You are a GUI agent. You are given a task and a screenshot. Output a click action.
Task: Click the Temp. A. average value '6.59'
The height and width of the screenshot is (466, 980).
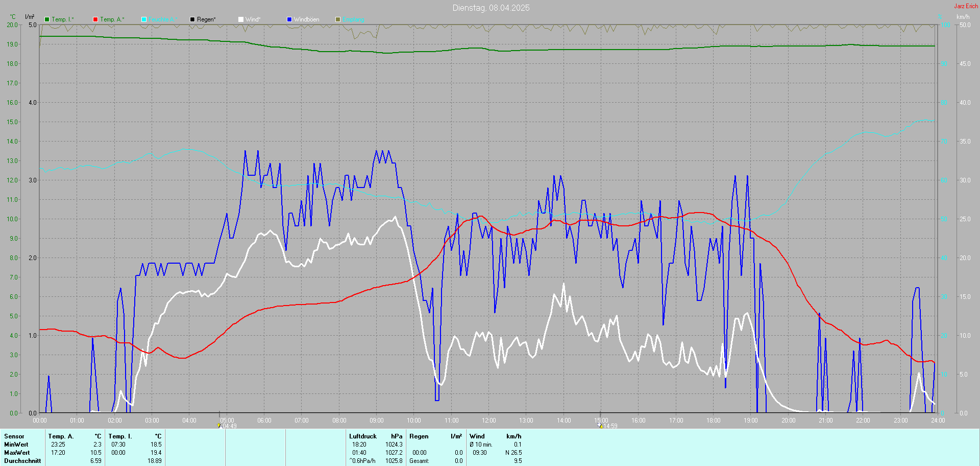point(96,461)
